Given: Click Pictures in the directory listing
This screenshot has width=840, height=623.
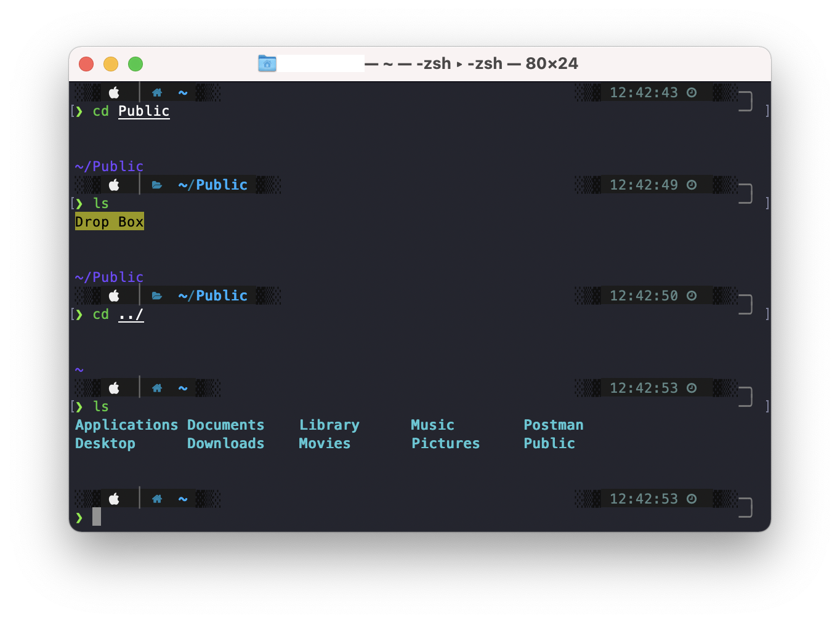Looking at the screenshot, I should tap(445, 444).
